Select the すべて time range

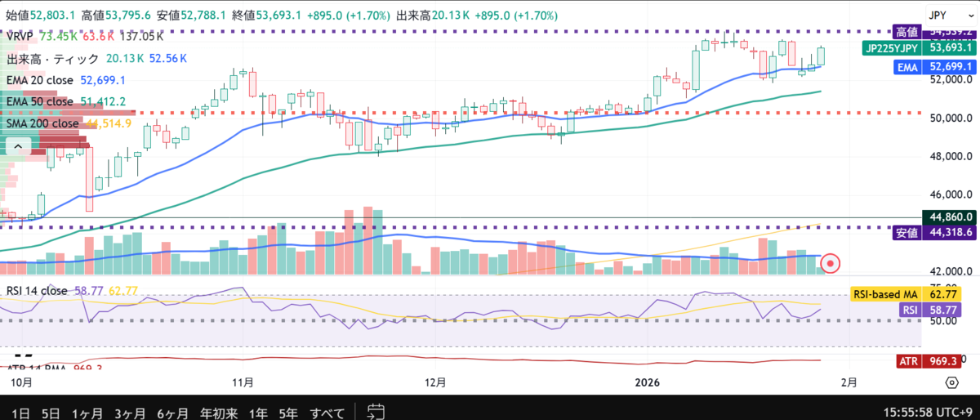click(x=327, y=412)
